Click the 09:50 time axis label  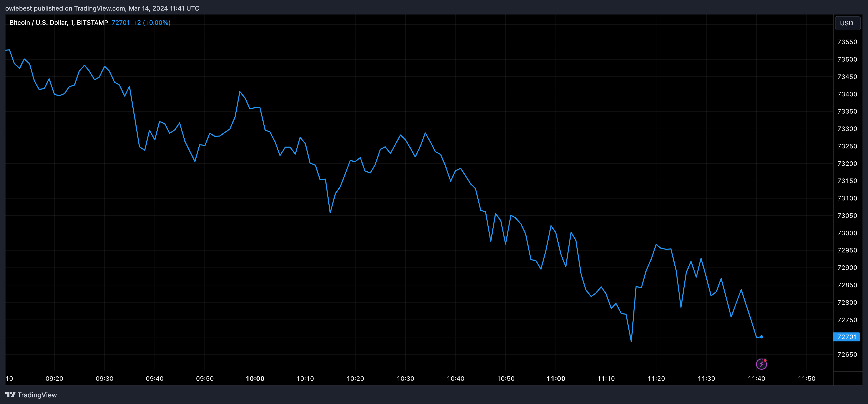tap(205, 378)
